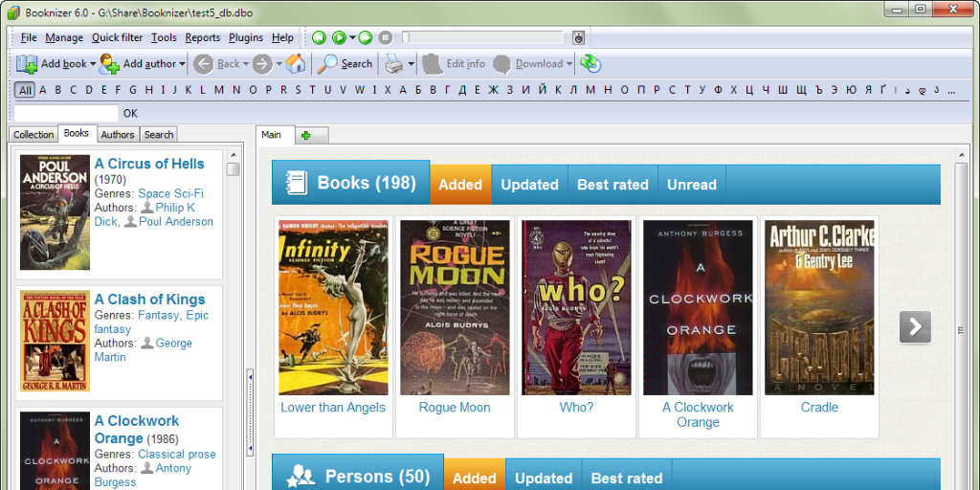The height and width of the screenshot is (490, 980).
Task: Click the next track player button
Action: pyautogui.click(x=366, y=38)
